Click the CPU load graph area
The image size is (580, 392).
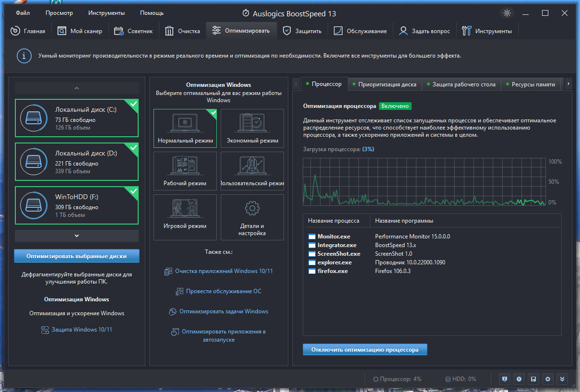click(x=425, y=182)
